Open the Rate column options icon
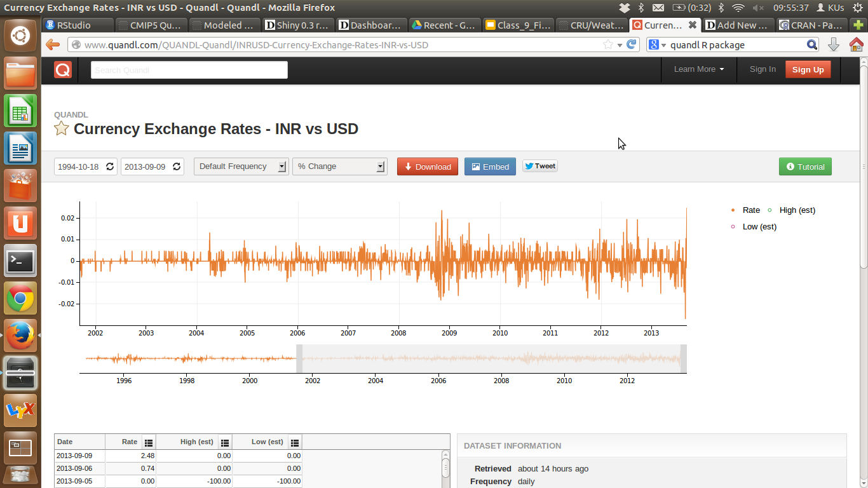The height and width of the screenshot is (488, 868). 148,442
